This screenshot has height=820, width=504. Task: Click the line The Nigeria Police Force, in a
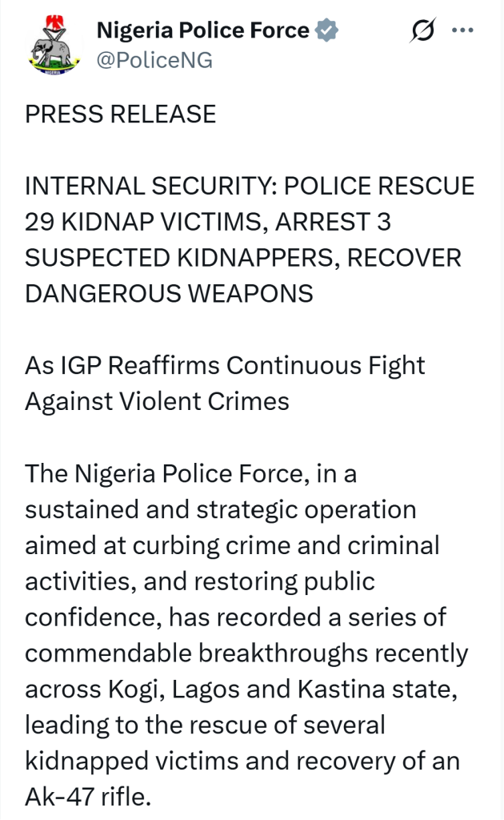191,473
